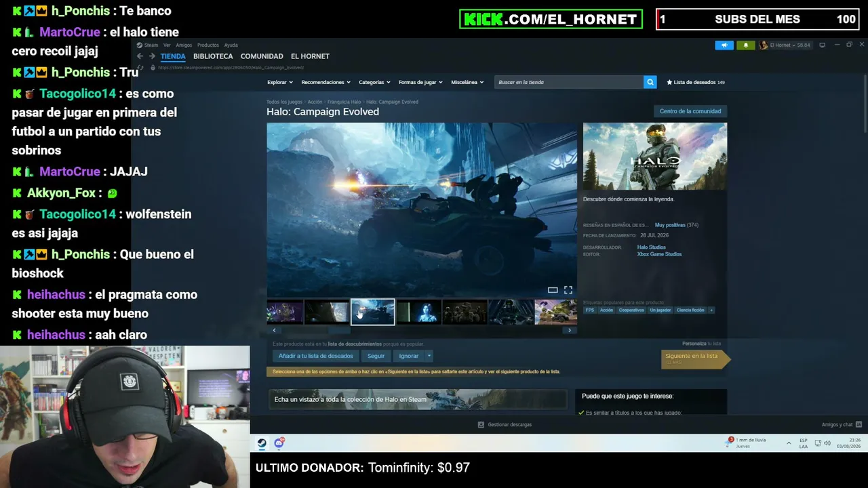Click the Buscar en la tienda search field
Screen dimensions: 868x488
pyautogui.click(x=569, y=82)
